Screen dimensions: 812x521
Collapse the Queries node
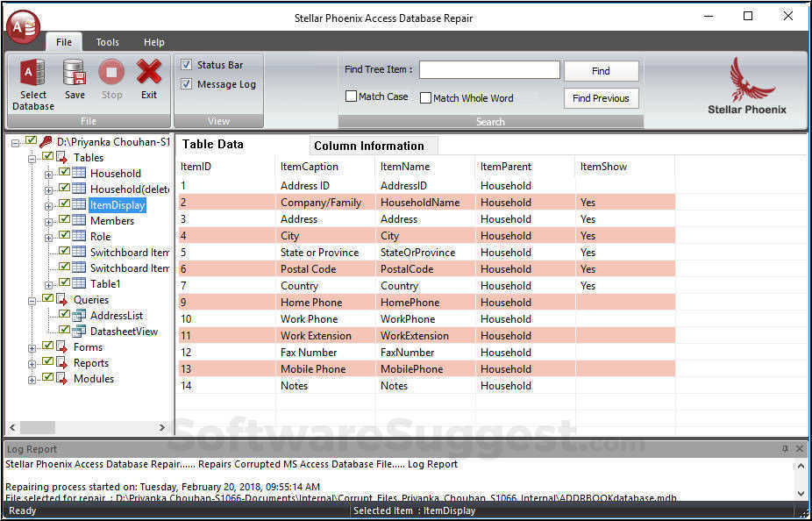point(32,302)
